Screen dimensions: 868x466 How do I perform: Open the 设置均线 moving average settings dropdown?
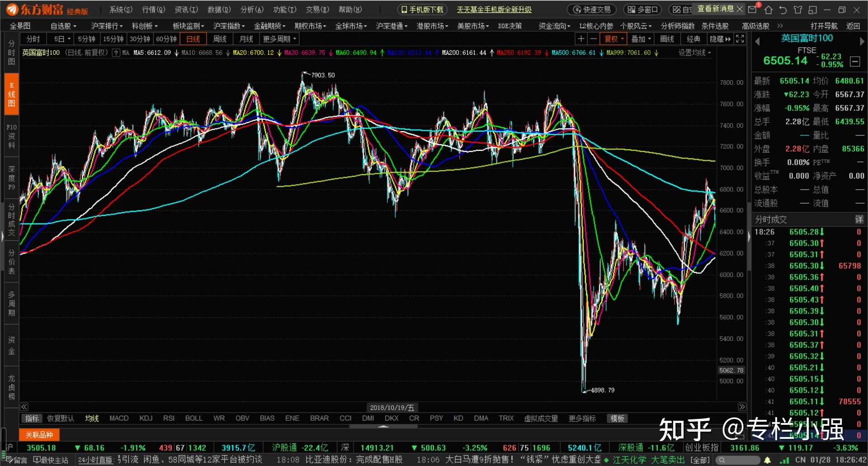(694, 53)
